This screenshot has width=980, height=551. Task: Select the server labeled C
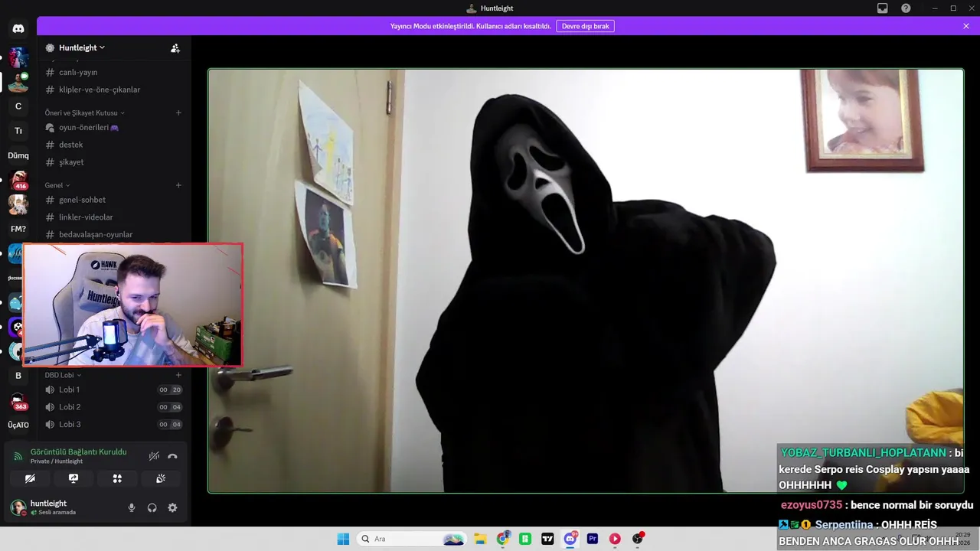tap(18, 106)
